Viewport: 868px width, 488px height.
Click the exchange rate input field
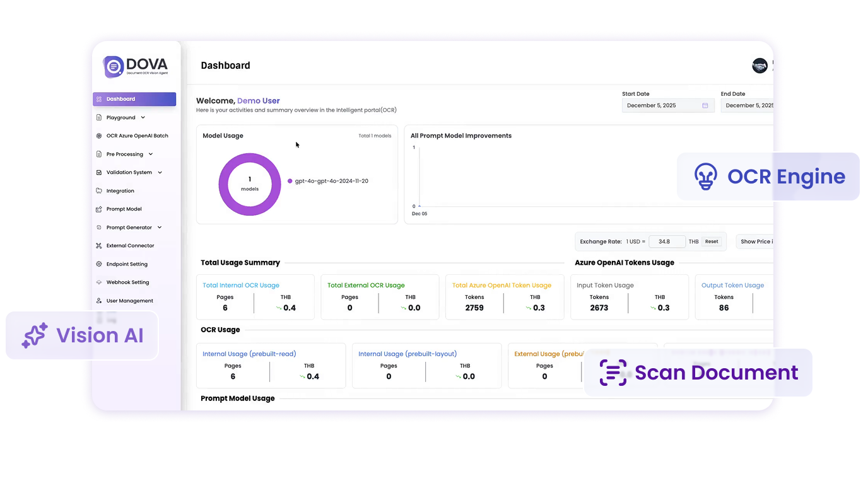tap(667, 241)
